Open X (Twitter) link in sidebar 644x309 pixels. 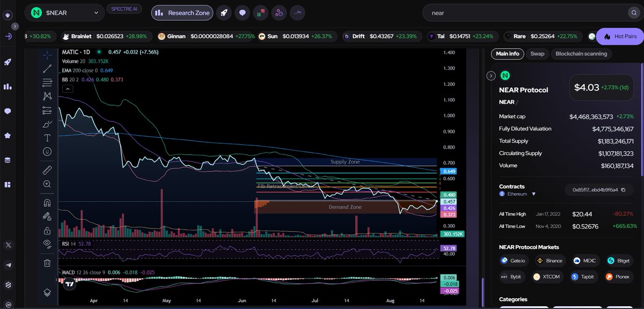click(8, 245)
